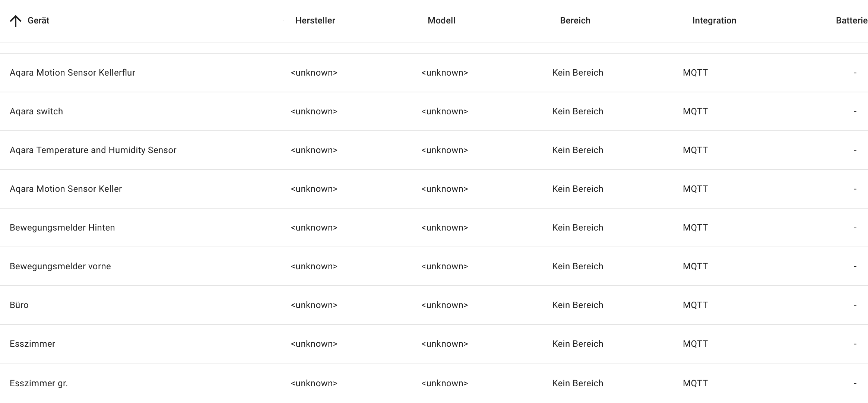Open Bewegungsmelder vorne device
This screenshot has height=403, width=868.
tap(434, 266)
